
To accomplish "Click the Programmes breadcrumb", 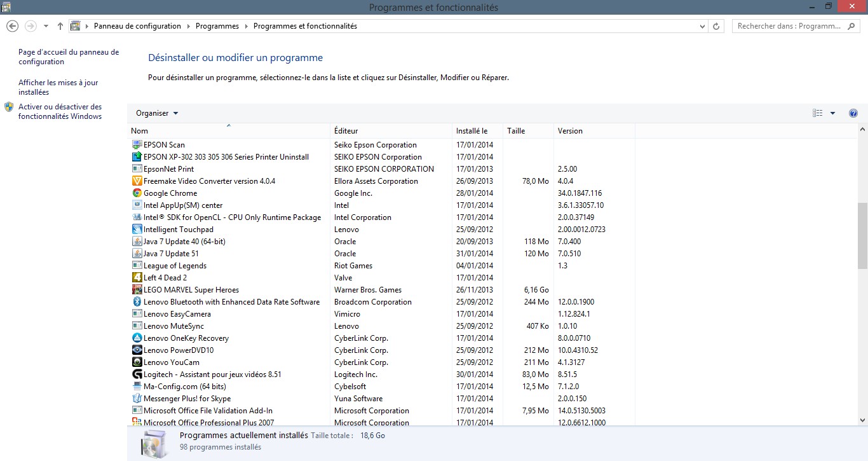I will [x=217, y=26].
